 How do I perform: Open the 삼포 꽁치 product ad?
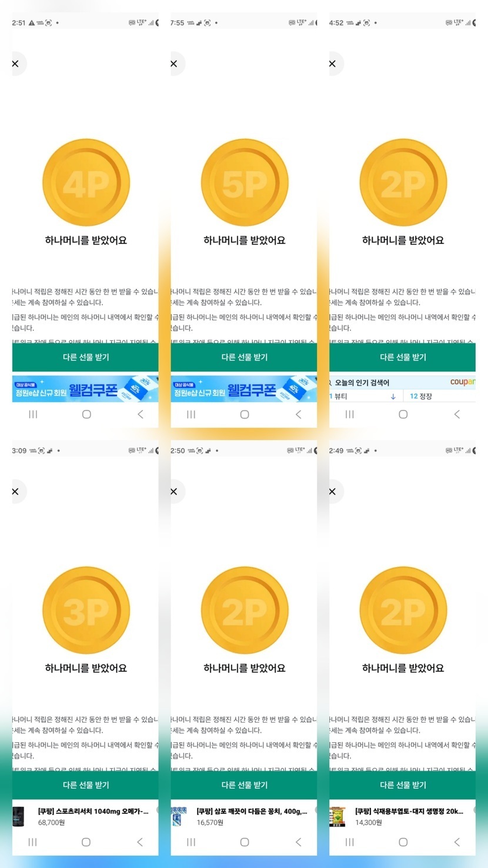point(252,816)
